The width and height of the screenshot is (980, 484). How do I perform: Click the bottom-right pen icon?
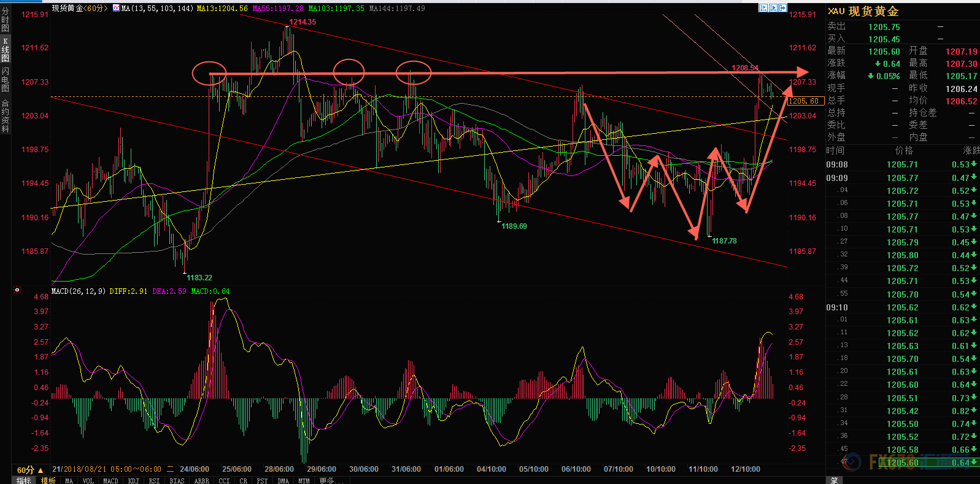tap(835, 480)
